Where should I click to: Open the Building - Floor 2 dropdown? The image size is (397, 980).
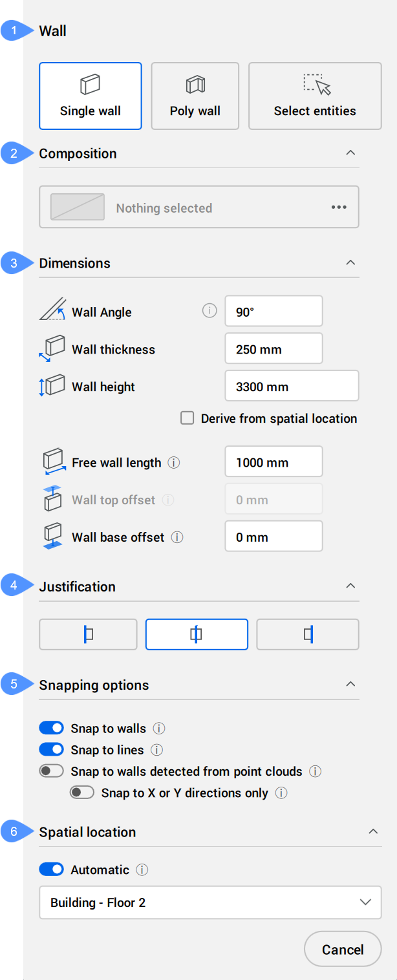click(x=210, y=902)
